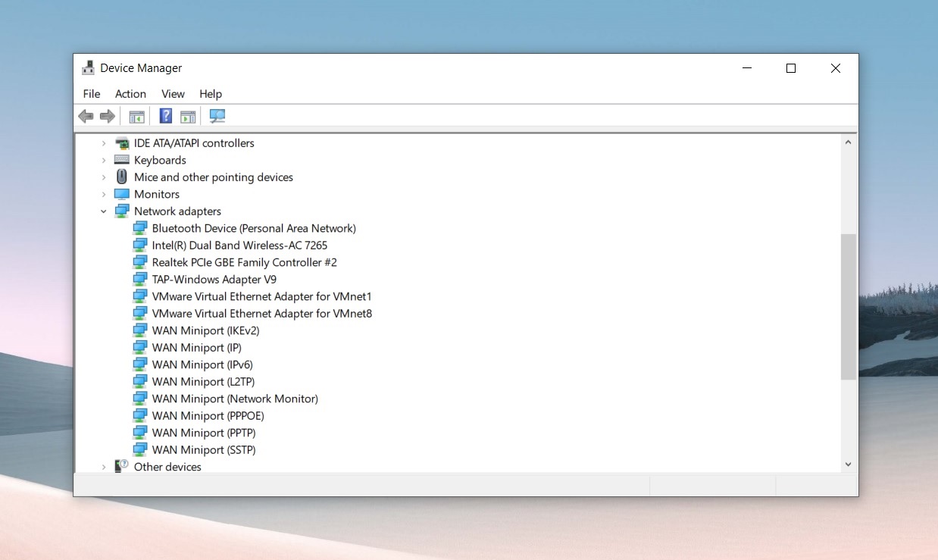This screenshot has height=560, width=938.
Task: Click the Network adapters category icon
Action: click(121, 211)
